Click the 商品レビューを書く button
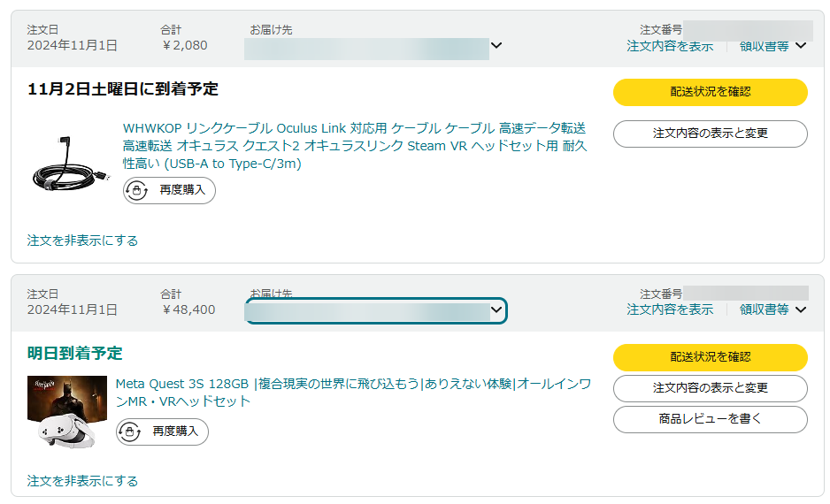Viewport: 830px width, 504px height. pyautogui.click(x=710, y=419)
